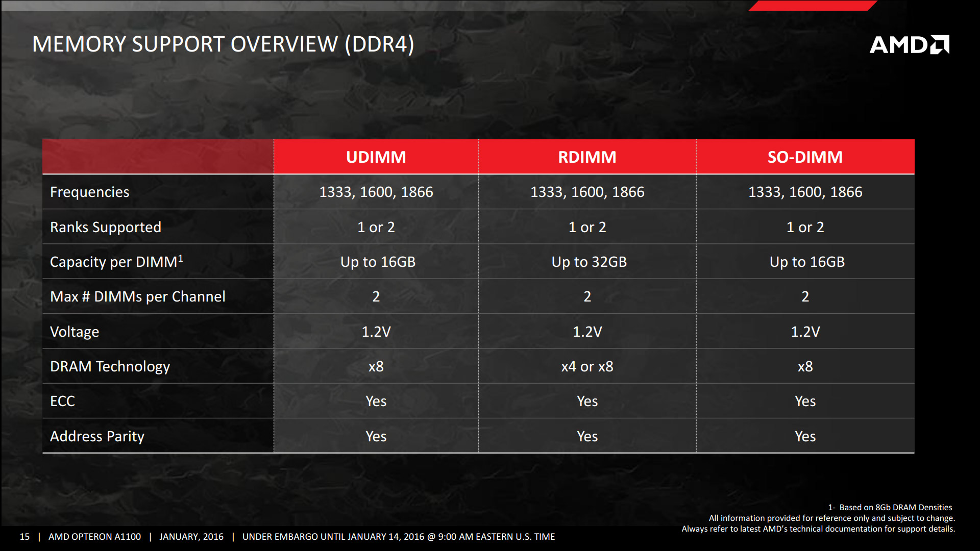Click slide number 15 in footer
Image resolution: width=980 pixels, height=551 pixels.
[x=24, y=537]
